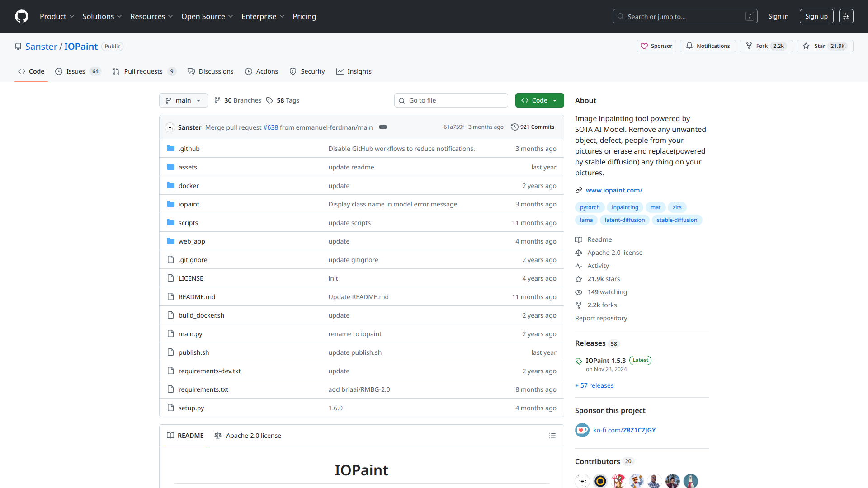Viewport: 868px width, 488px height.
Task: Open the Pull requests tab
Action: (x=144, y=71)
